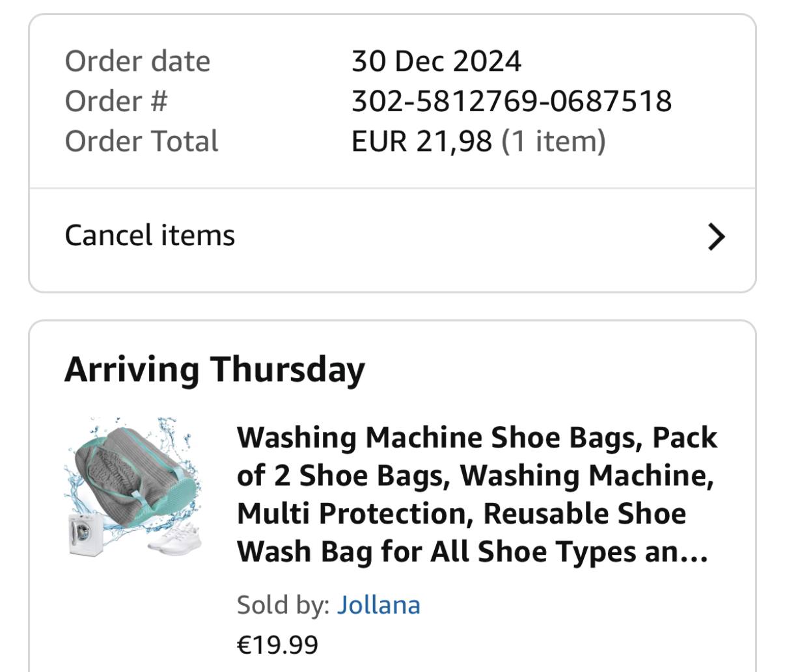Click the Order date label
Screen dimensions: 785x672
(137, 61)
